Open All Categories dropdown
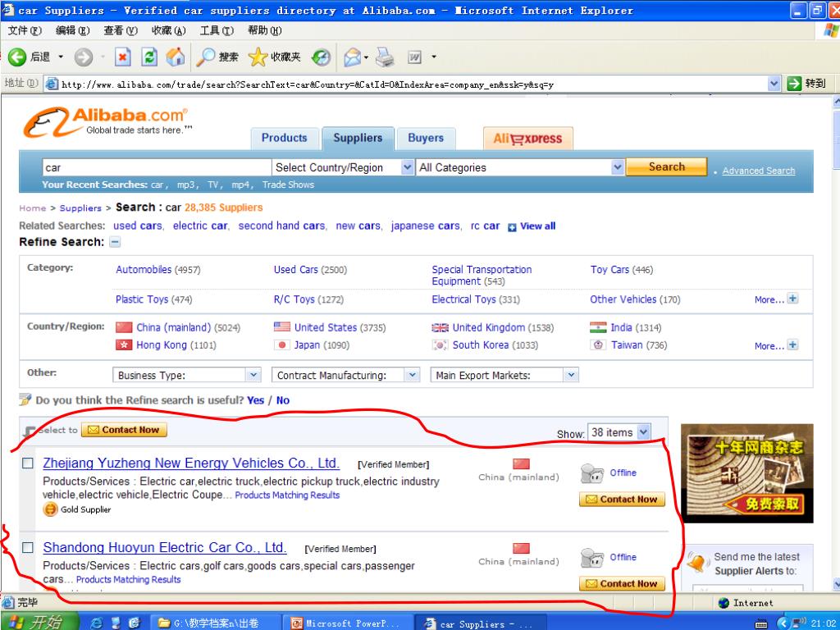 click(x=520, y=167)
